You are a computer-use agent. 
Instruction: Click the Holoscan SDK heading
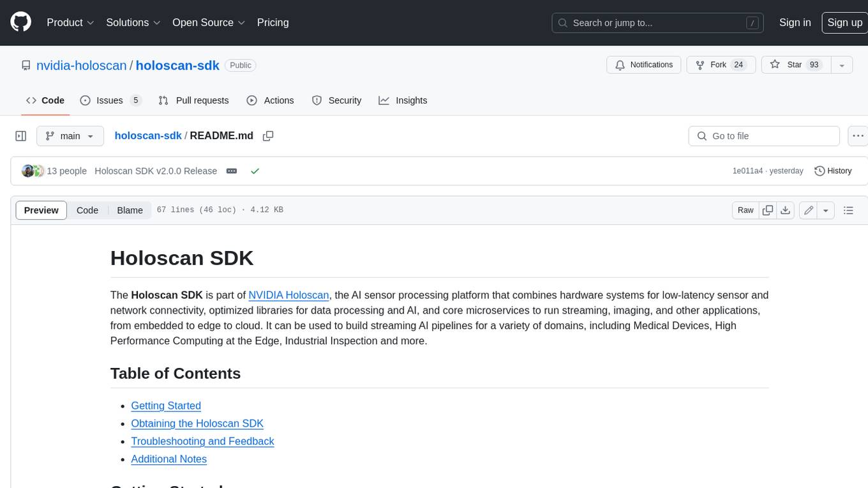pos(182,258)
